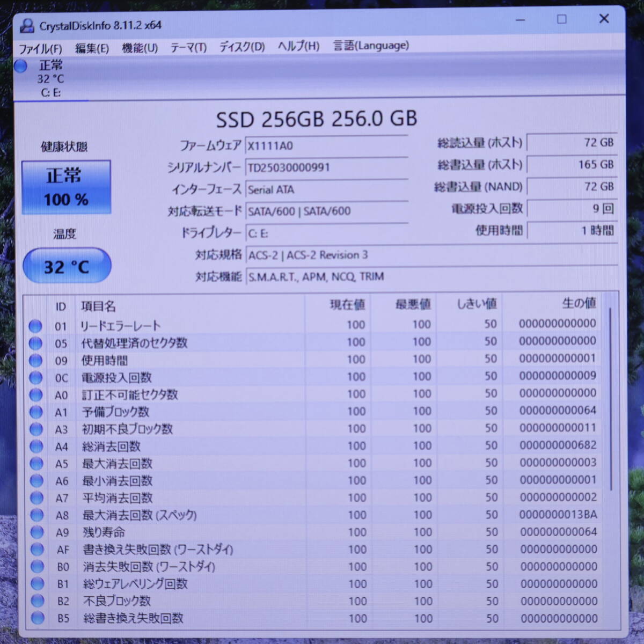Click the drive letter field C: E:
Viewport: 644px width, 644px height.
[326, 233]
